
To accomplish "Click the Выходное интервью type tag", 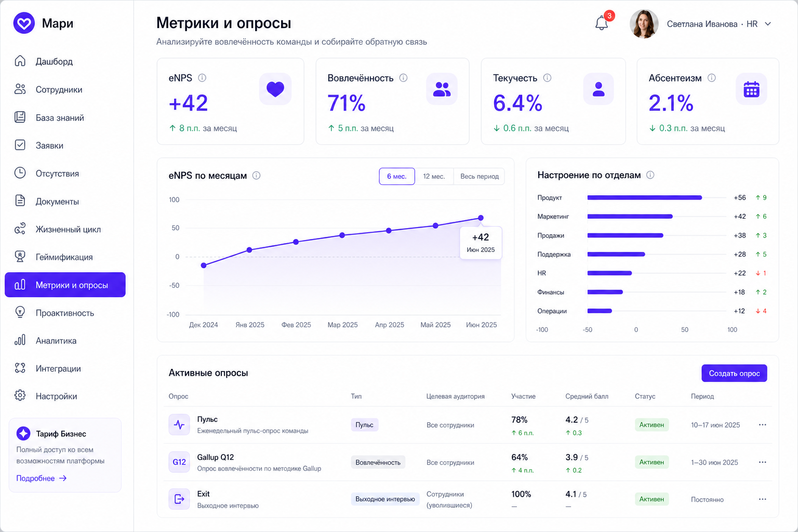I will (x=385, y=499).
